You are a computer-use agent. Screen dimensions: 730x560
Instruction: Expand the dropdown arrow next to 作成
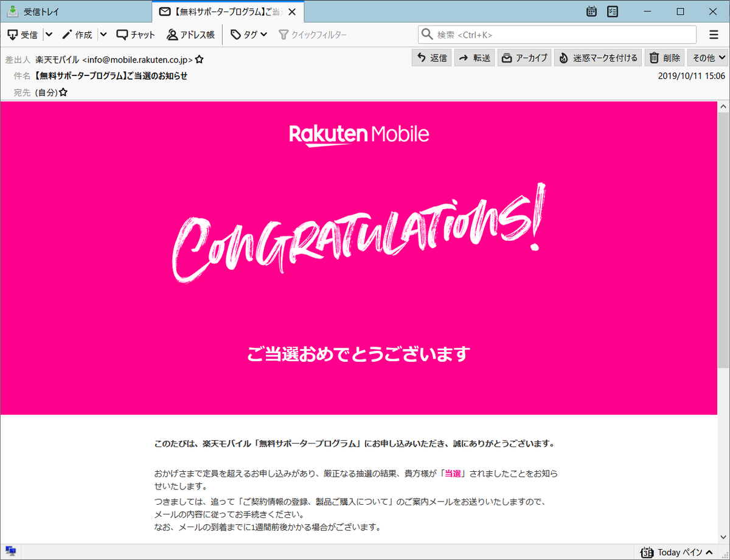pos(103,35)
